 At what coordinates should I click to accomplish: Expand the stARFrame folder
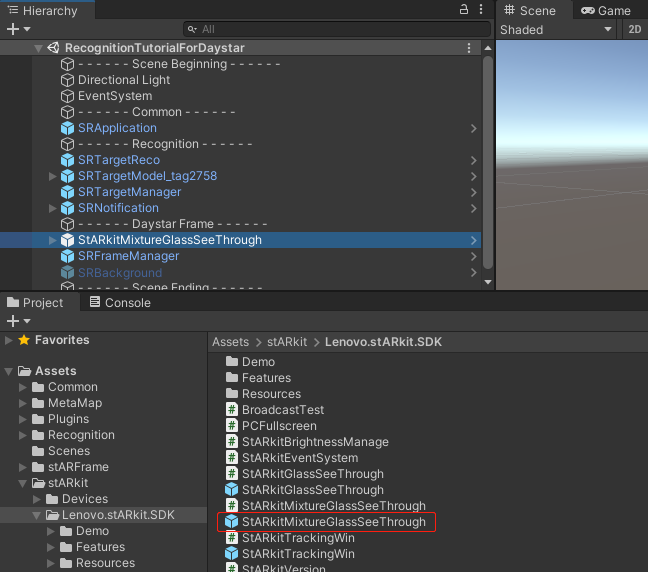(x=23, y=467)
